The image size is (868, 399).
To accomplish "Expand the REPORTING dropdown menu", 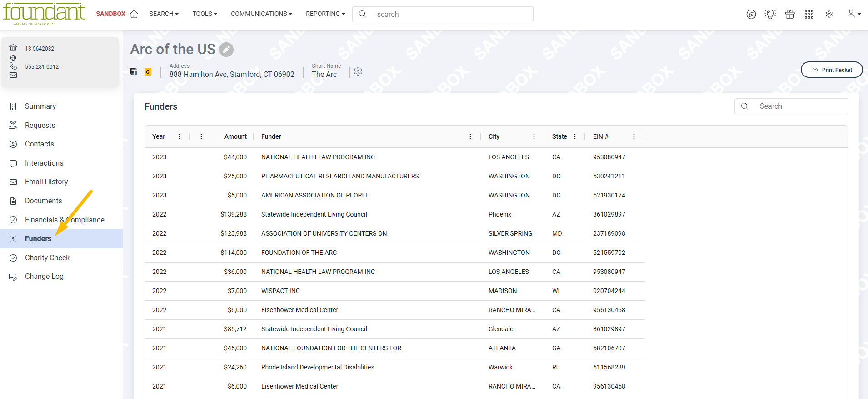I will (x=325, y=14).
